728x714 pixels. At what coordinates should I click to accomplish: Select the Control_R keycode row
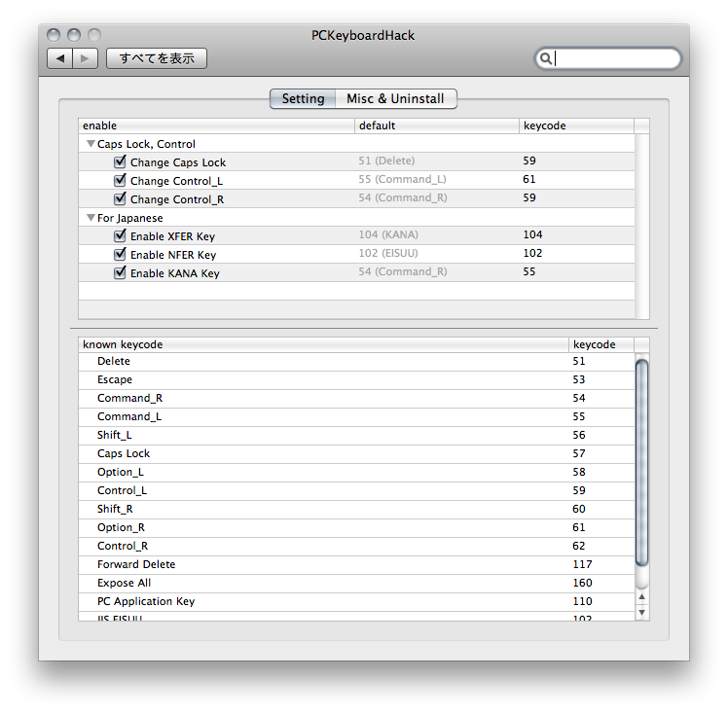coord(356,546)
